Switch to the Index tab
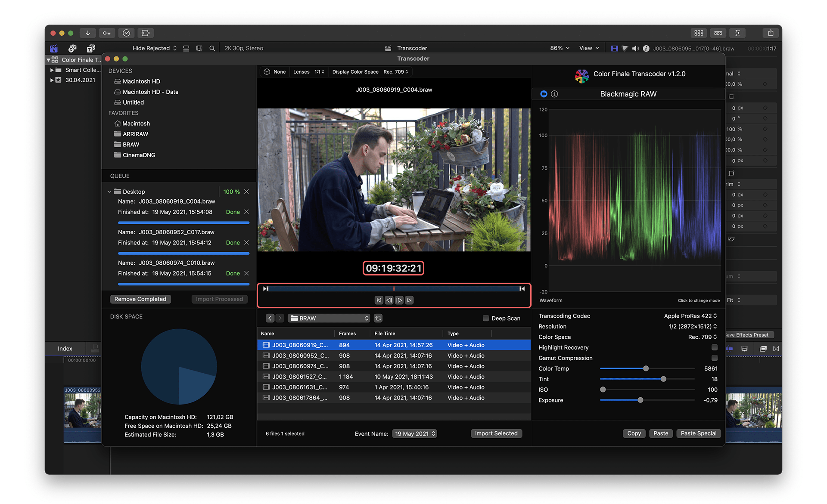The image size is (827, 504). (65, 348)
